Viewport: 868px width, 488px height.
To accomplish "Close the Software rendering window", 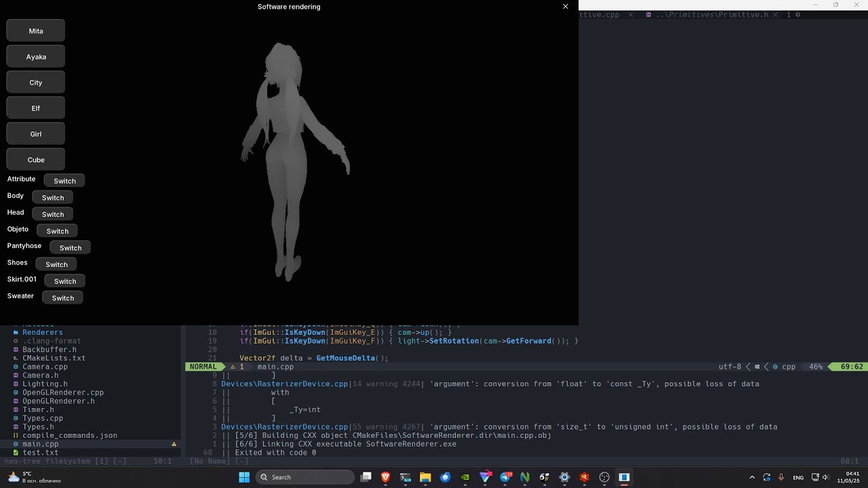I will click(566, 7).
